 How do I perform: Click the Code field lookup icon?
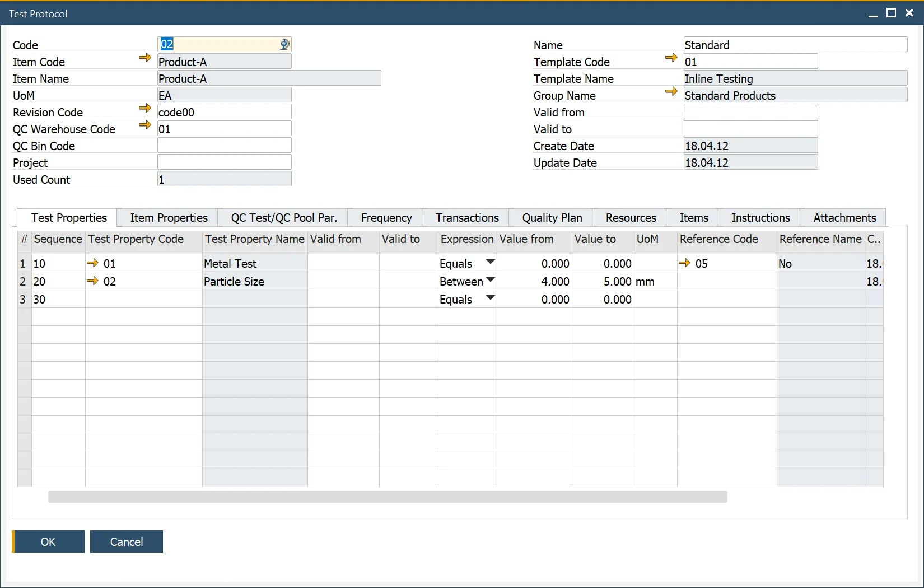(x=284, y=45)
